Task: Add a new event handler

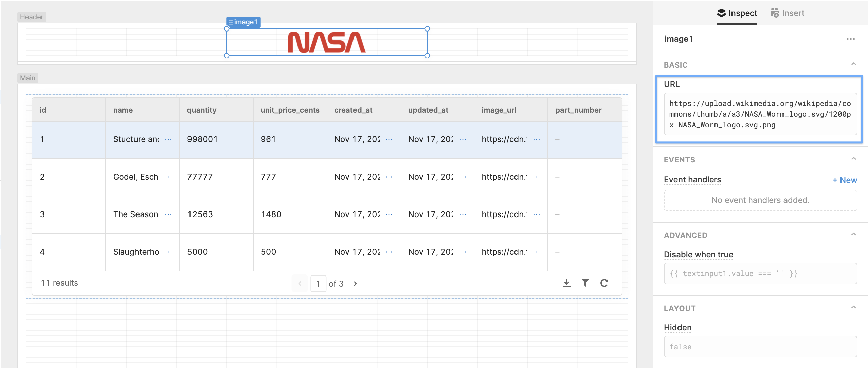Action: (x=845, y=180)
